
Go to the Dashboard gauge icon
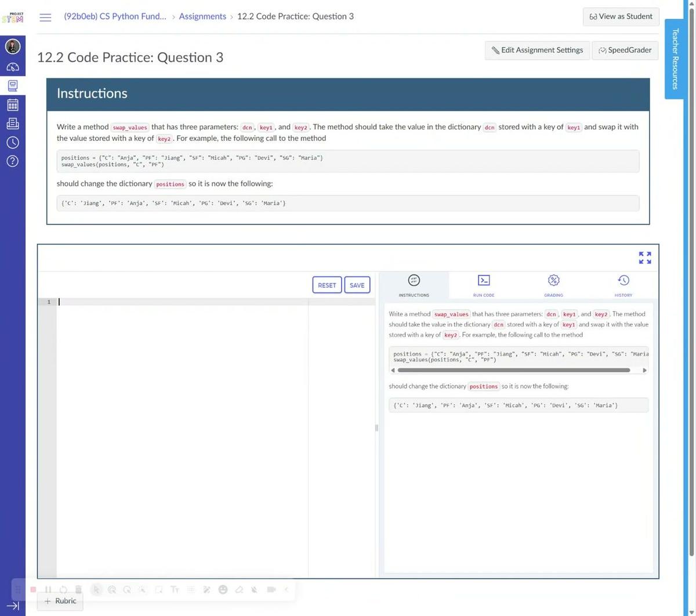13,67
